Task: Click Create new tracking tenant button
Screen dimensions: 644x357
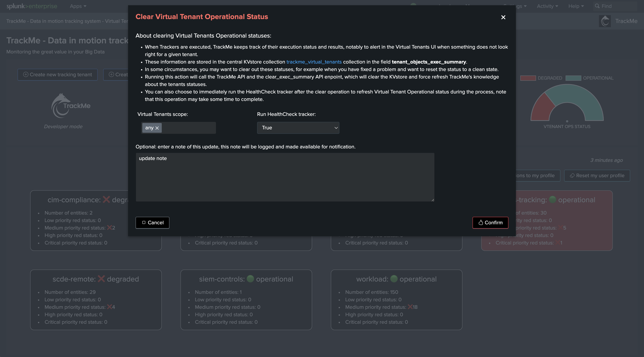Action: pos(58,75)
